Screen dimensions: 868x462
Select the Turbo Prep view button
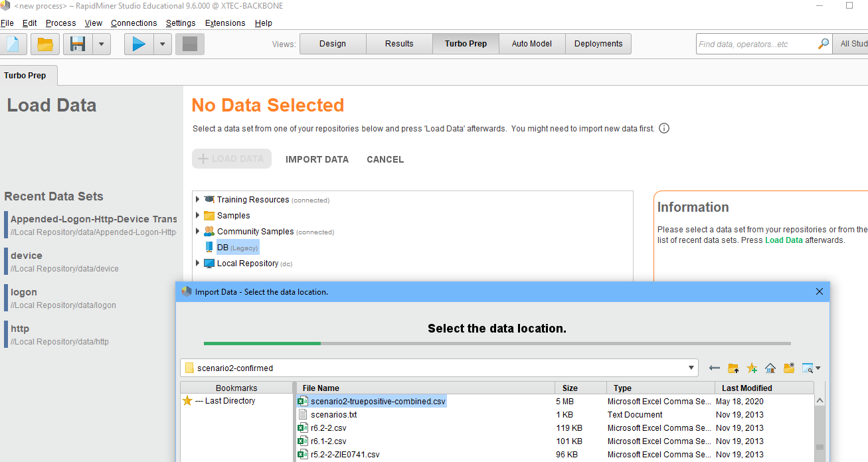tap(466, 44)
